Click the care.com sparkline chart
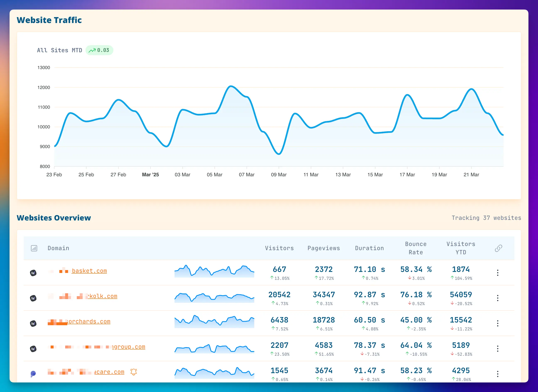The width and height of the screenshot is (538, 392). click(x=214, y=373)
